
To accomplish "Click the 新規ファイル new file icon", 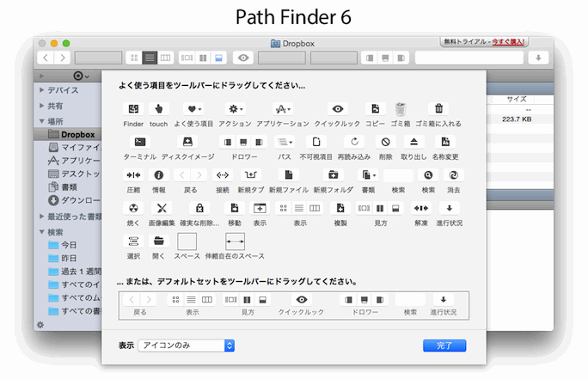I will coord(288,175).
